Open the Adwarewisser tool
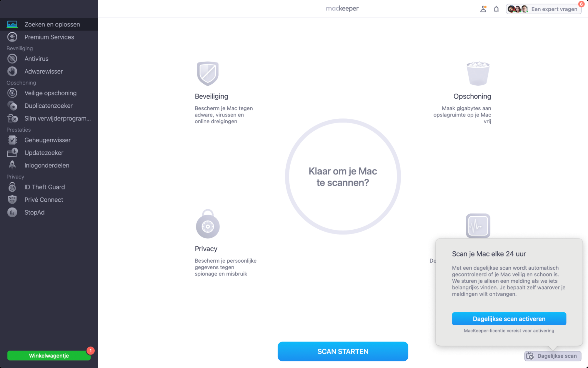The width and height of the screenshot is (588, 368). click(x=44, y=71)
